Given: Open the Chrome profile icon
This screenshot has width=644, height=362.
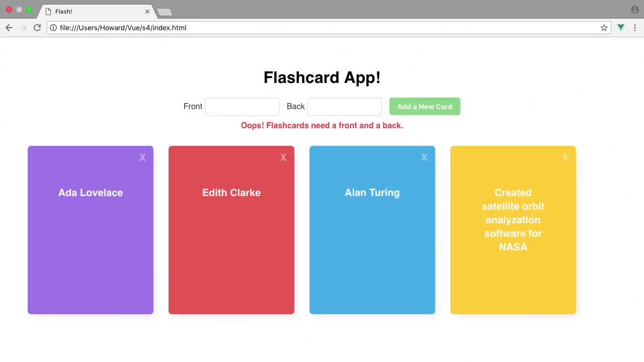Looking at the screenshot, I should tap(635, 10).
